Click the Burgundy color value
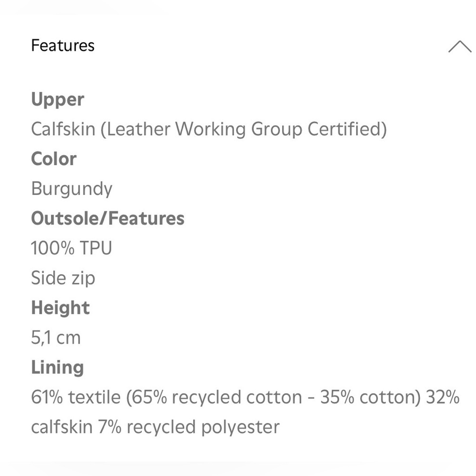Image resolution: width=476 pixels, height=476 pixels. click(x=72, y=189)
